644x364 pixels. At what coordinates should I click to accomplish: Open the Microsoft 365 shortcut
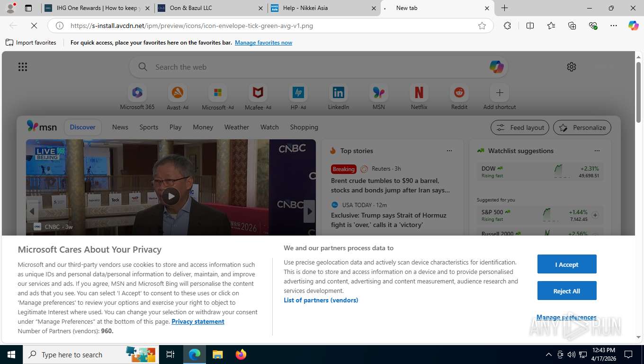click(137, 97)
